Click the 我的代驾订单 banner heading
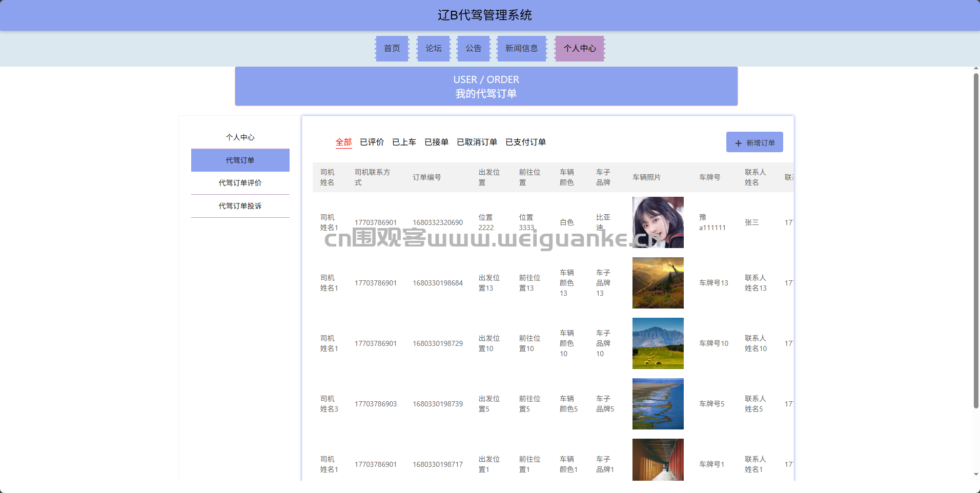This screenshot has height=493, width=980. 486,94
